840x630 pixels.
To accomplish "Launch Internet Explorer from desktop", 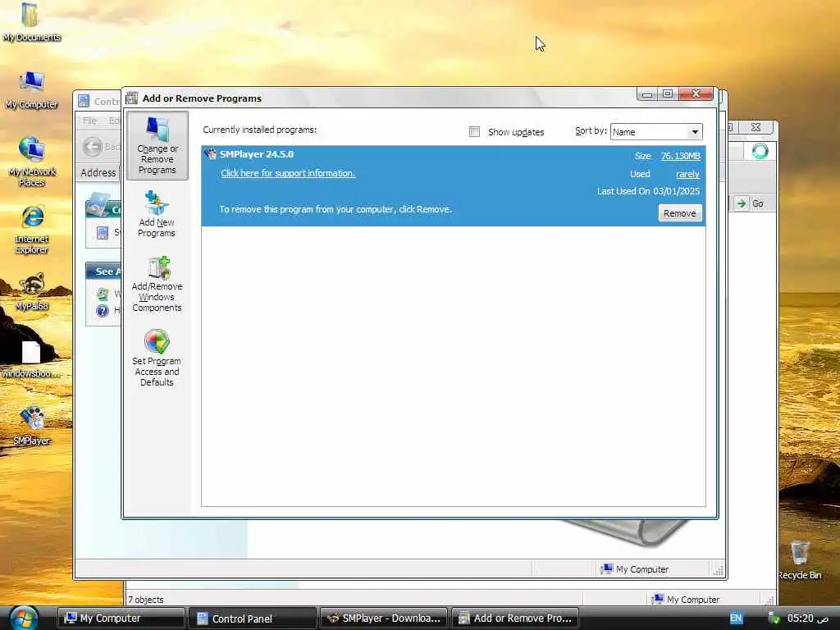I will (x=32, y=230).
